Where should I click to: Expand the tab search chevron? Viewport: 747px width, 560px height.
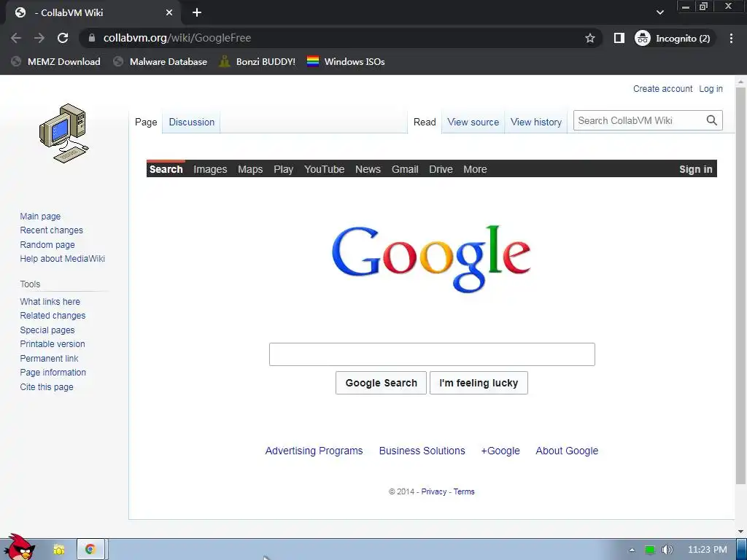(x=659, y=12)
